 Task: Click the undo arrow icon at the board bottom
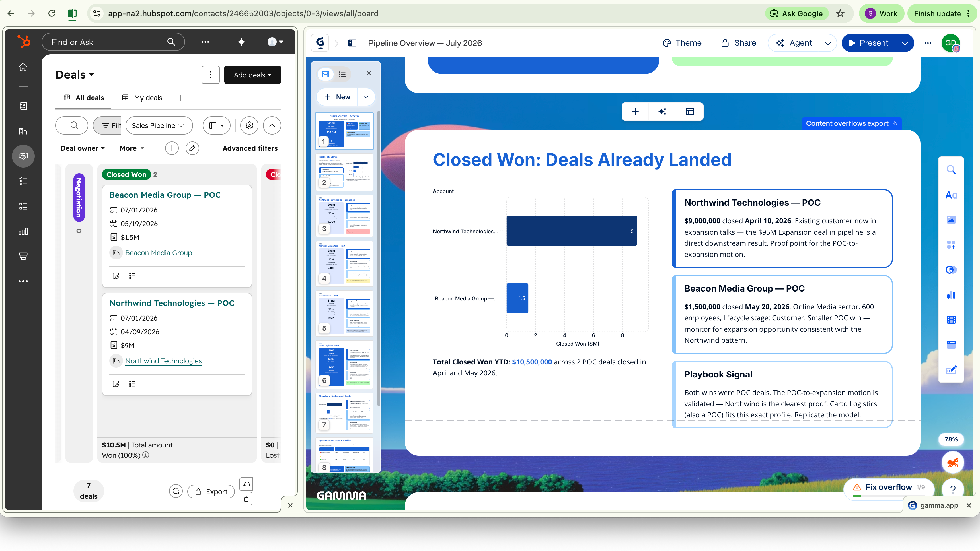coord(246,484)
